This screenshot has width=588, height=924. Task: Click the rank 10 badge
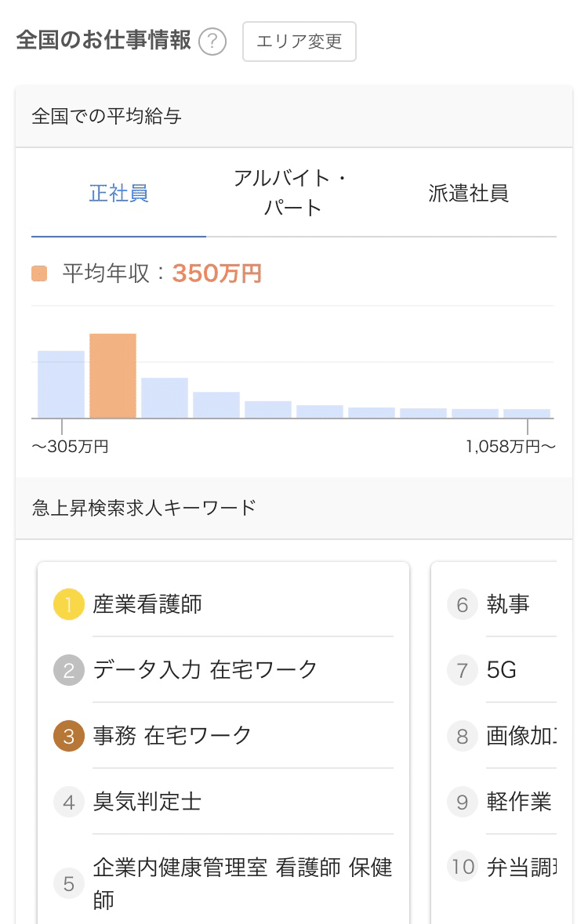pos(463,866)
